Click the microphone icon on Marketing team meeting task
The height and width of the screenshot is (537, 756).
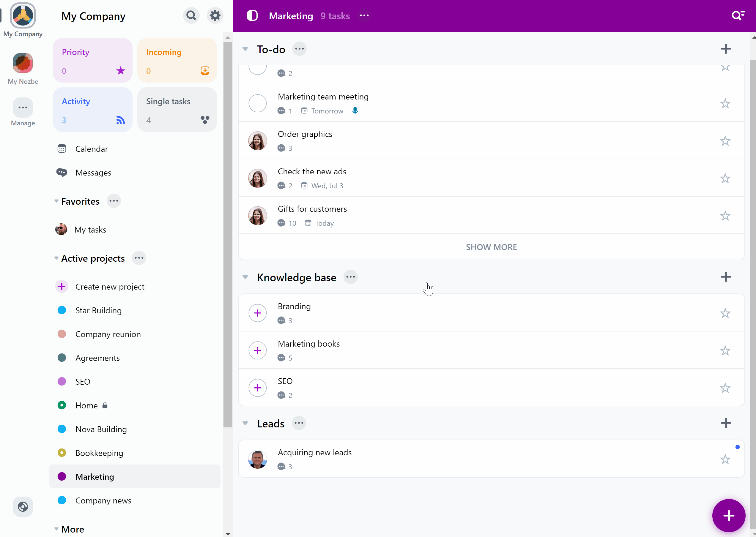click(x=355, y=110)
